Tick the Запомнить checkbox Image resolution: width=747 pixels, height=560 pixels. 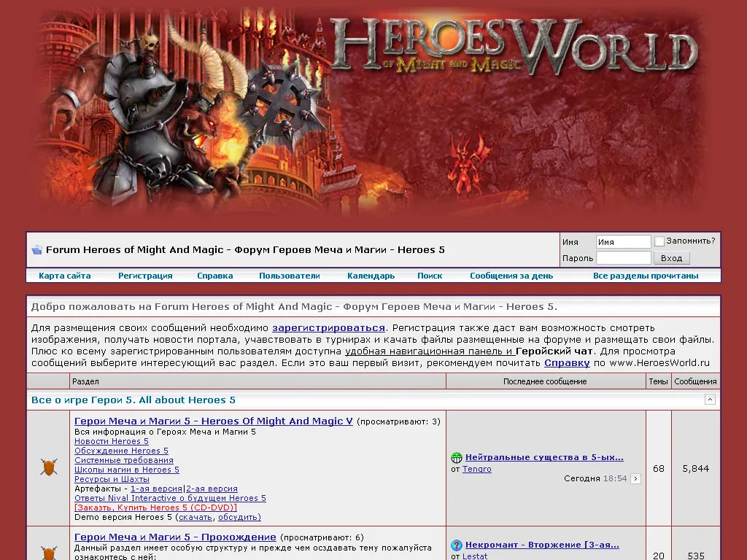(659, 241)
